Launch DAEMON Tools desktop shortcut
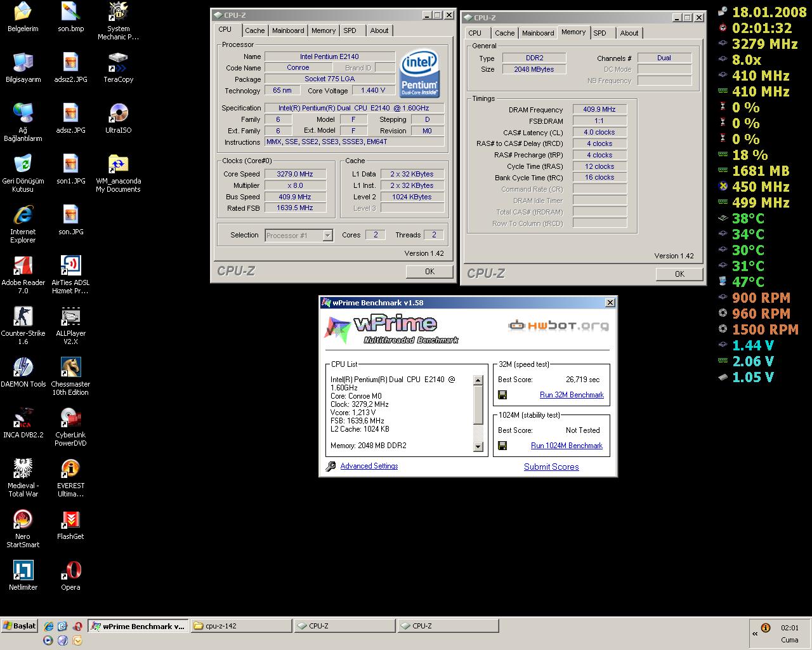The image size is (812, 650). (23, 373)
